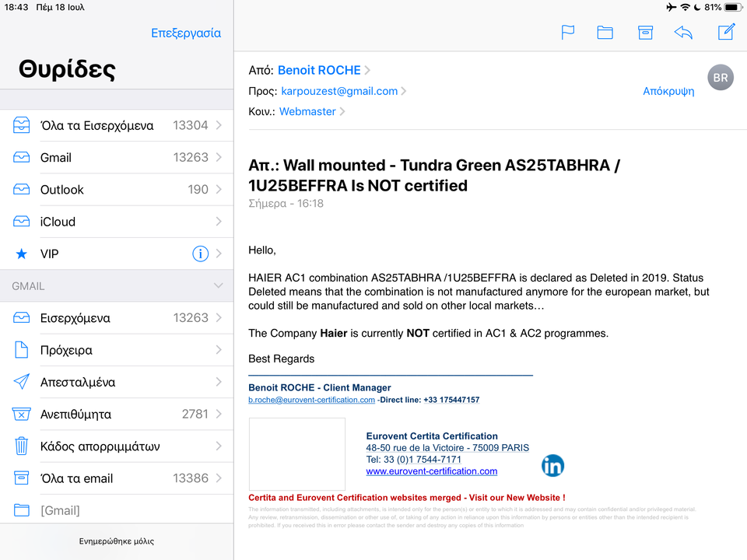
Task: Click the Εισερχόμενα inbox icon under GMAIL
Action: [x=22, y=317]
